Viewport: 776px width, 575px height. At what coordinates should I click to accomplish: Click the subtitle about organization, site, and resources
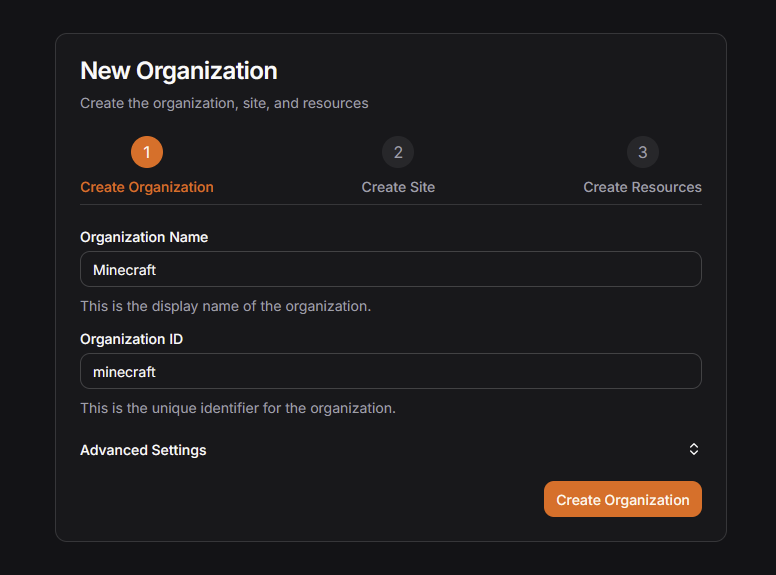pyautogui.click(x=224, y=103)
